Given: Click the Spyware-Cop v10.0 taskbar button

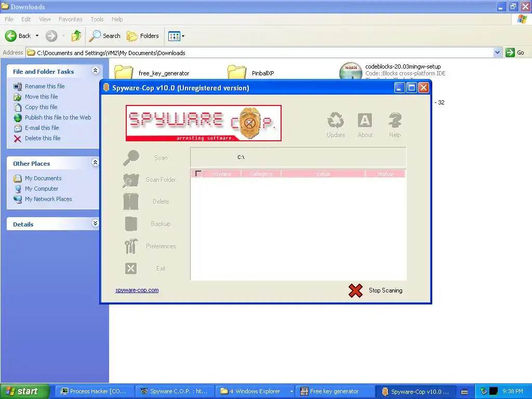Looking at the screenshot, I should point(415,392).
